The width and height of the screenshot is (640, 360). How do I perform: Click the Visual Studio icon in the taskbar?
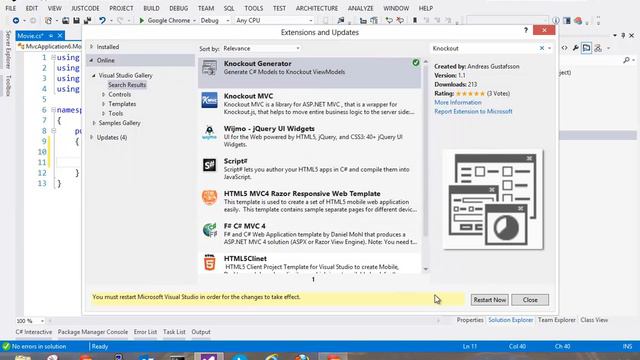(209, 357)
